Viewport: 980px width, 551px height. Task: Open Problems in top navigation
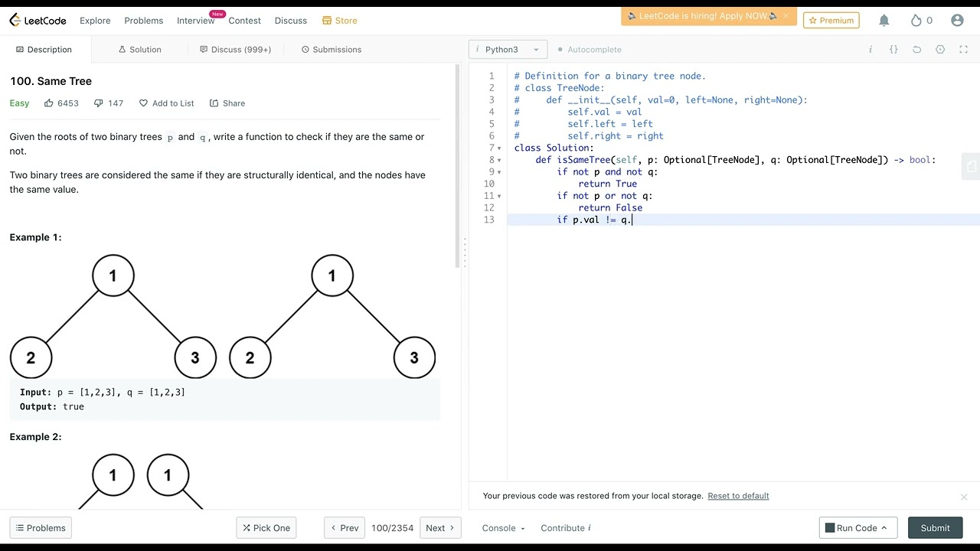144,21
